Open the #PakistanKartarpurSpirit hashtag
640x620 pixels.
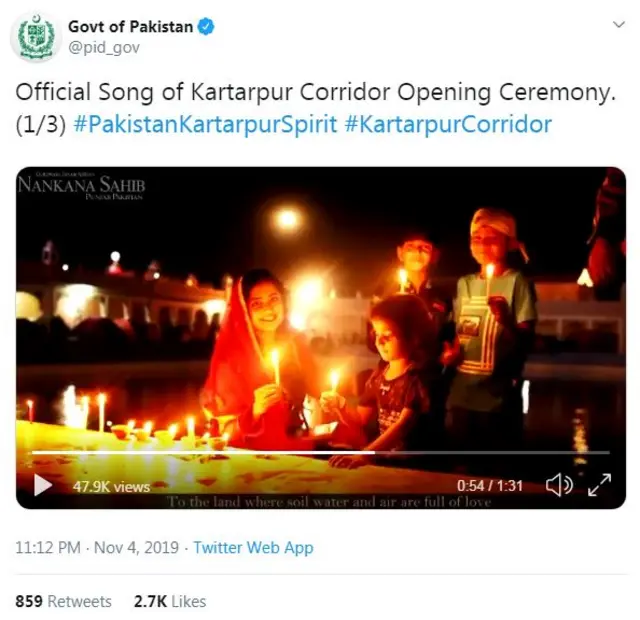pos(205,124)
